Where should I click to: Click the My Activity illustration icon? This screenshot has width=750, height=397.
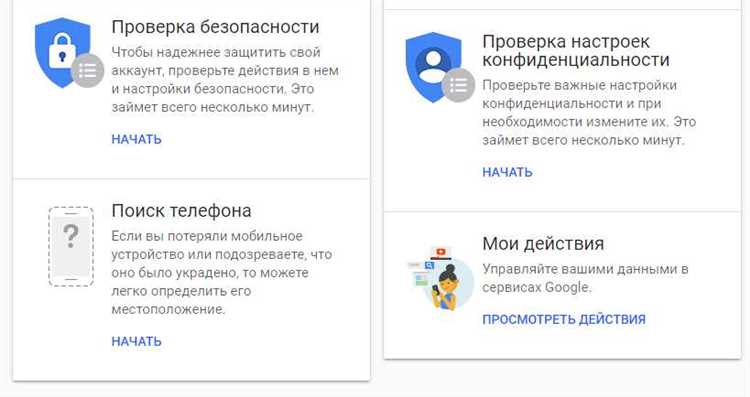tap(441, 277)
